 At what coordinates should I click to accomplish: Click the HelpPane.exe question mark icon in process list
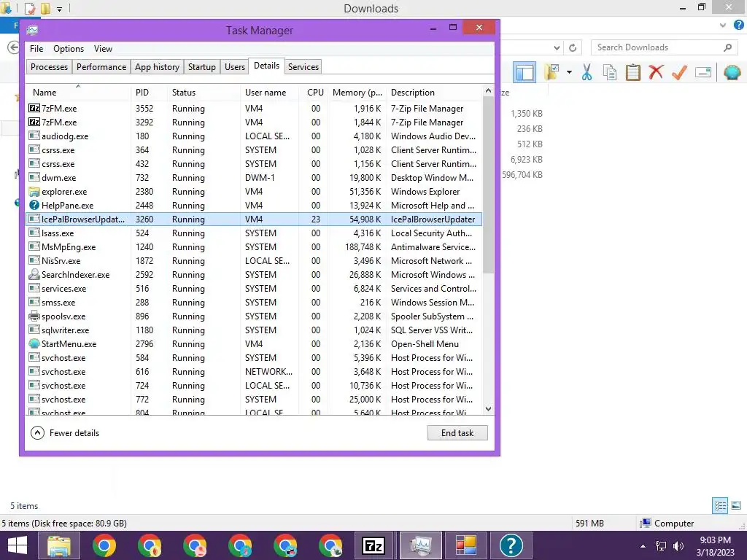(x=34, y=205)
